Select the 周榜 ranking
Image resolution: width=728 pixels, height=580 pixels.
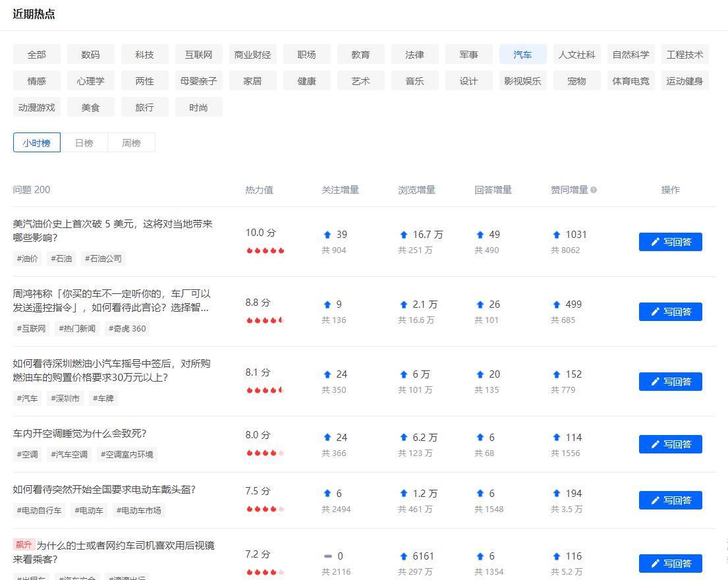pos(131,143)
